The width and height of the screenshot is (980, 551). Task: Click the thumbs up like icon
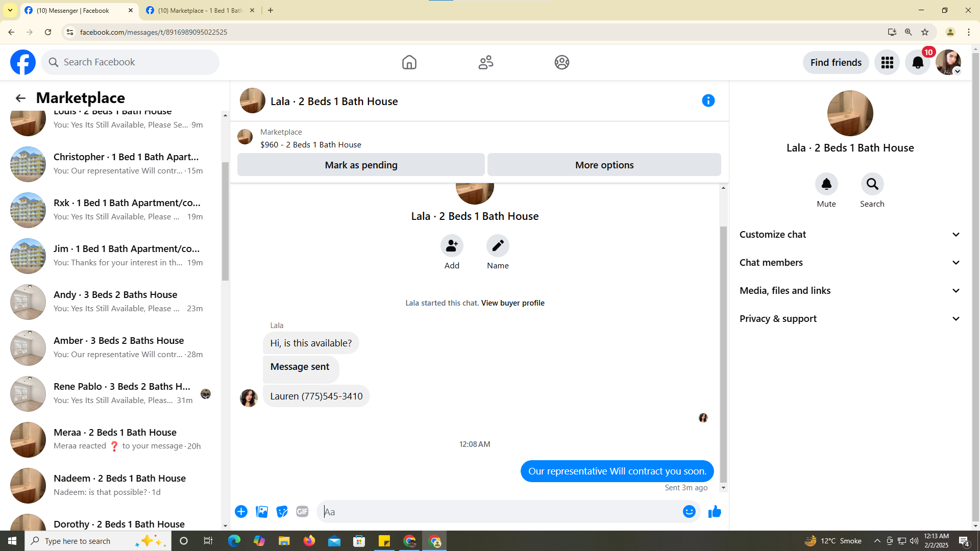tap(715, 511)
